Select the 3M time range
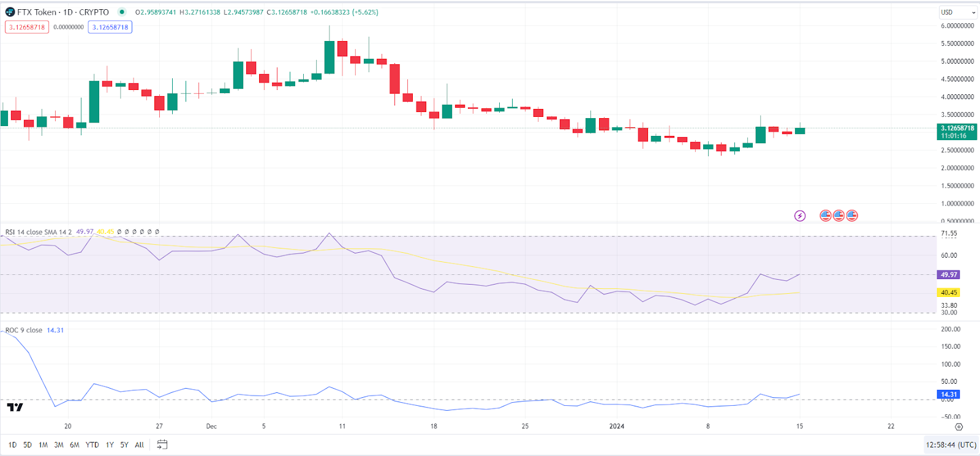The height and width of the screenshot is (456, 980). (59, 445)
